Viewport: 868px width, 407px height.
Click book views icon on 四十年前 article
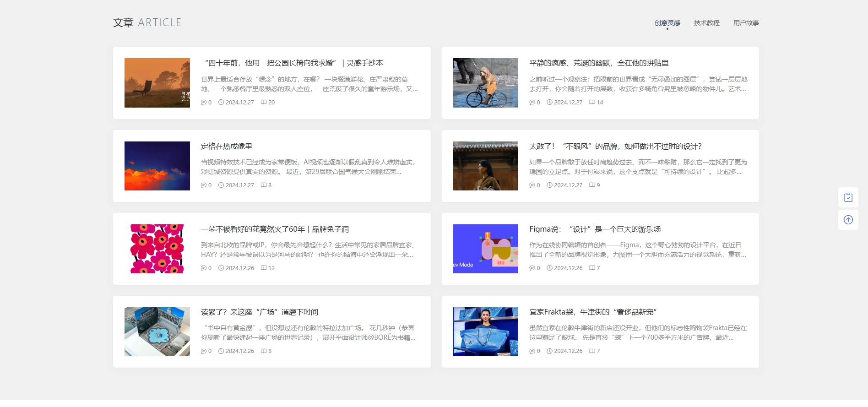point(264,103)
